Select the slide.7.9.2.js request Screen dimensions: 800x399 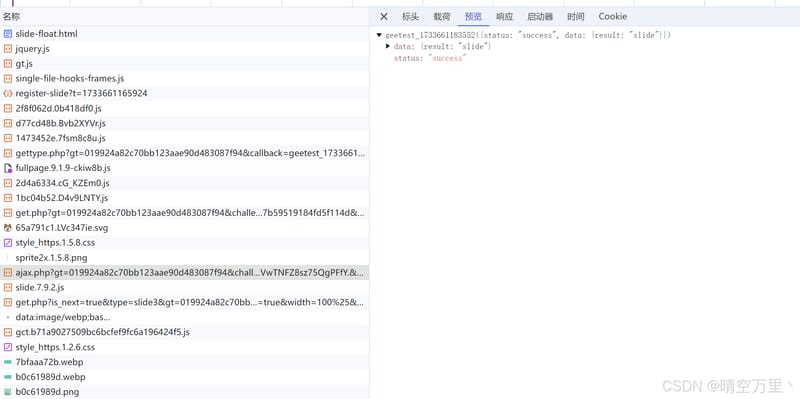pos(185,288)
